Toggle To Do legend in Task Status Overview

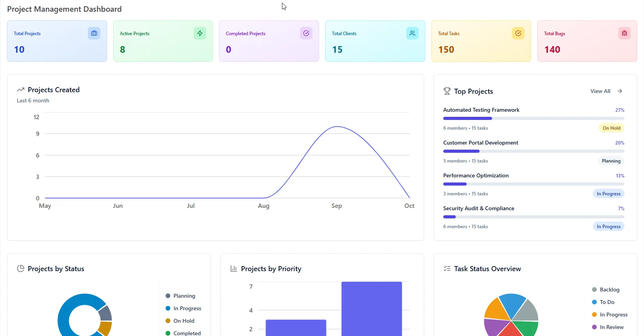[x=603, y=302]
